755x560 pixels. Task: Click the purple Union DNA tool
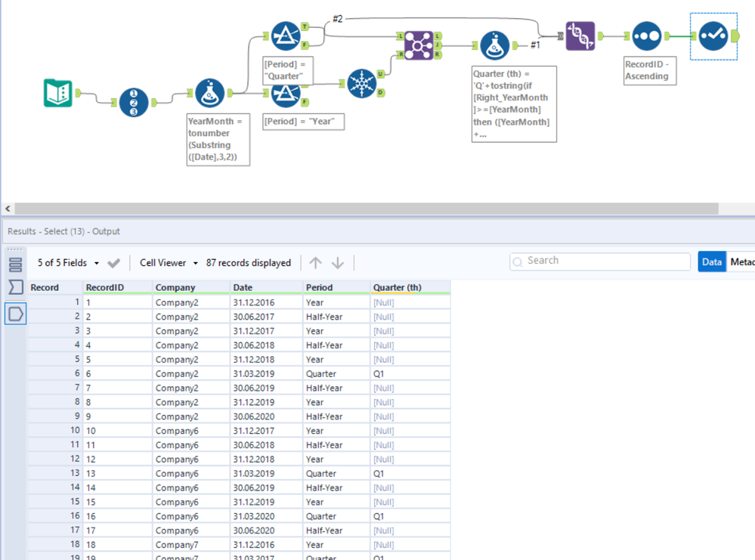580,36
